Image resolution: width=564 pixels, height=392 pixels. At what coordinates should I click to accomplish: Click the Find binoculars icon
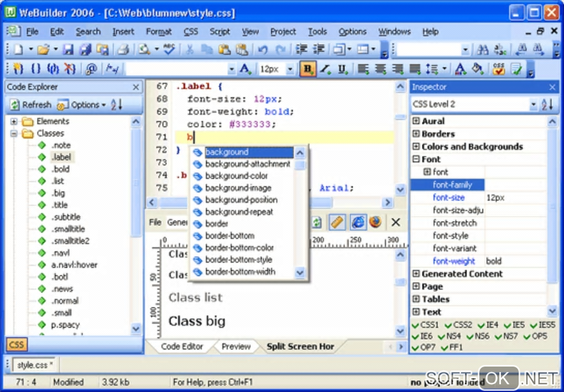[x=482, y=49]
